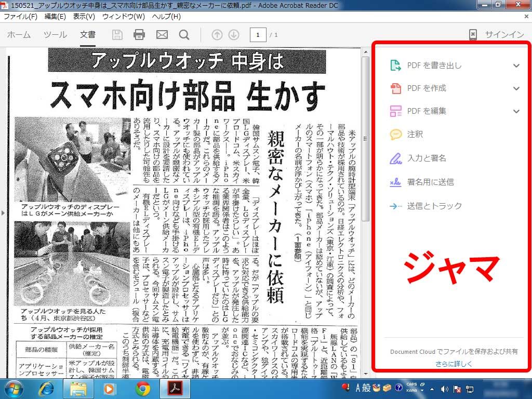Click the PDF を編集 edit icon
532x399 pixels.
pyautogui.click(x=395, y=111)
